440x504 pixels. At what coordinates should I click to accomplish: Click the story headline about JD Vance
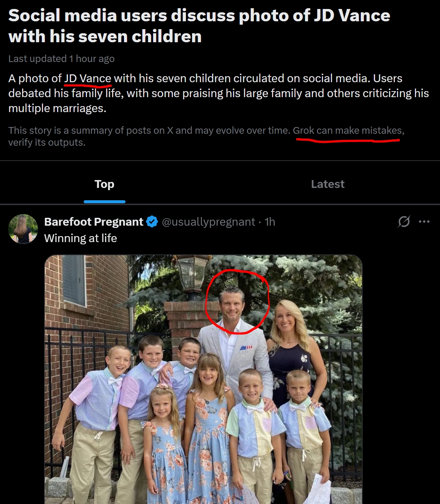[x=199, y=26]
